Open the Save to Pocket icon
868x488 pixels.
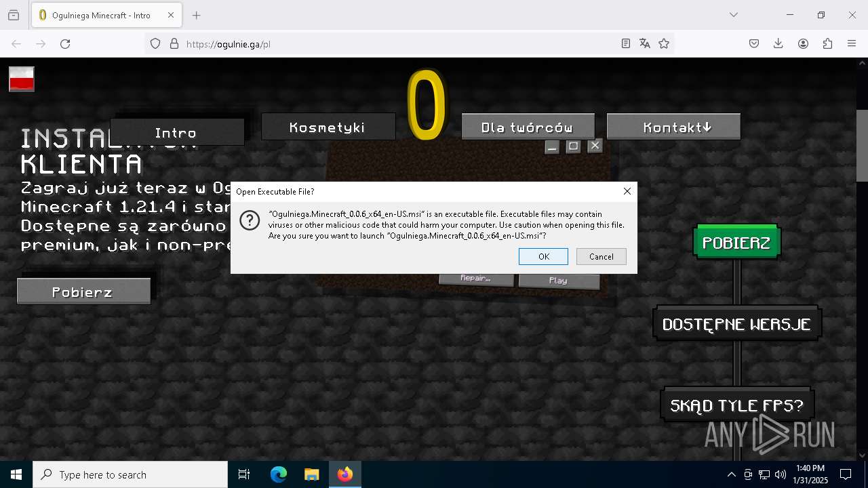[754, 43]
